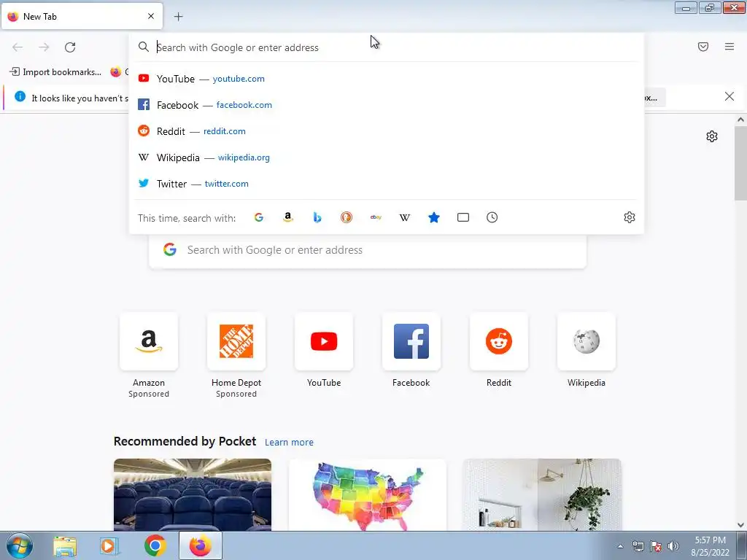The height and width of the screenshot is (560, 747).
Task: Open the taskbar clock and date
Action: (x=711, y=546)
